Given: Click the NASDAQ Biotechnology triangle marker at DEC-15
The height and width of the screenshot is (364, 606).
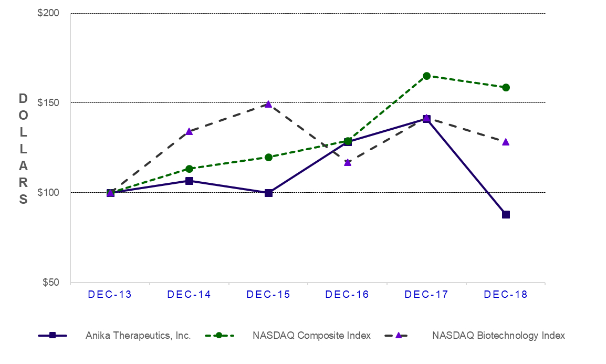Looking at the screenshot, I should pos(268,104).
